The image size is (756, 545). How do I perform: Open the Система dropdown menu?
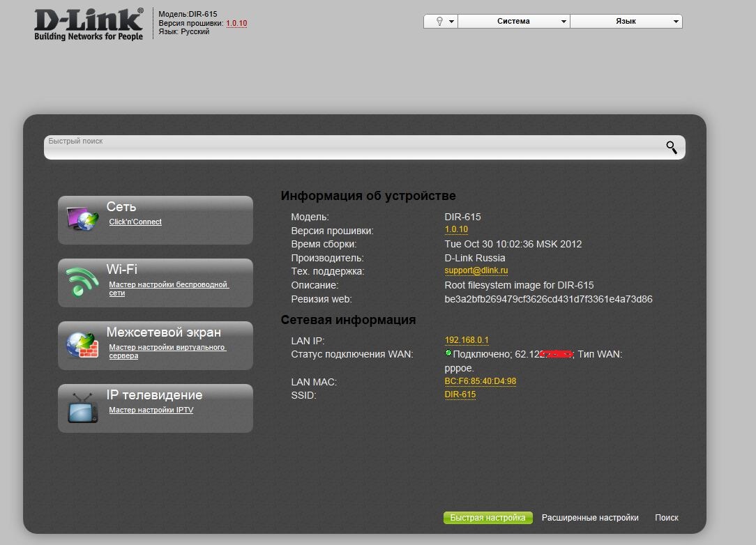[513, 22]
